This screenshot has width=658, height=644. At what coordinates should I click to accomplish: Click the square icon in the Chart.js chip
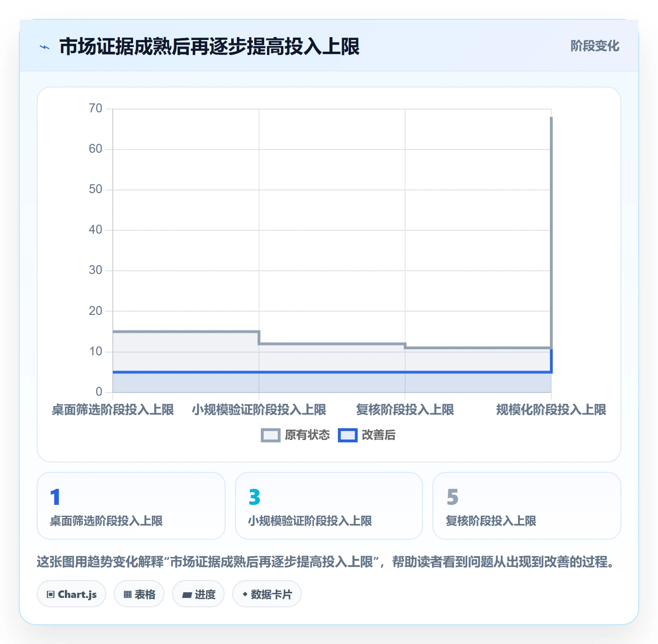(51, 595)
